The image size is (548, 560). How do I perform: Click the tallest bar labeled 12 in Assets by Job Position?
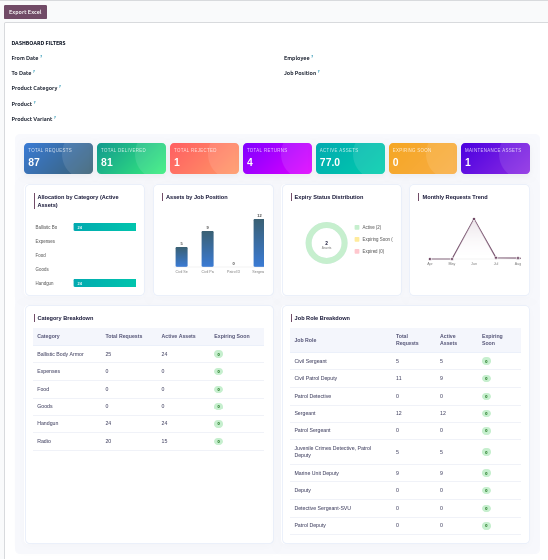(x=259, y=243)
